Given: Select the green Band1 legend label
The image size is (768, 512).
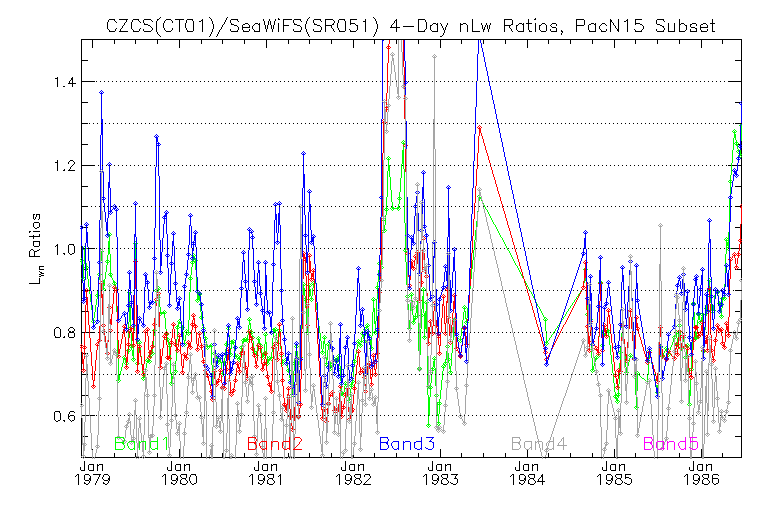Looking at the screenshot, I should [x=142, y=444].
